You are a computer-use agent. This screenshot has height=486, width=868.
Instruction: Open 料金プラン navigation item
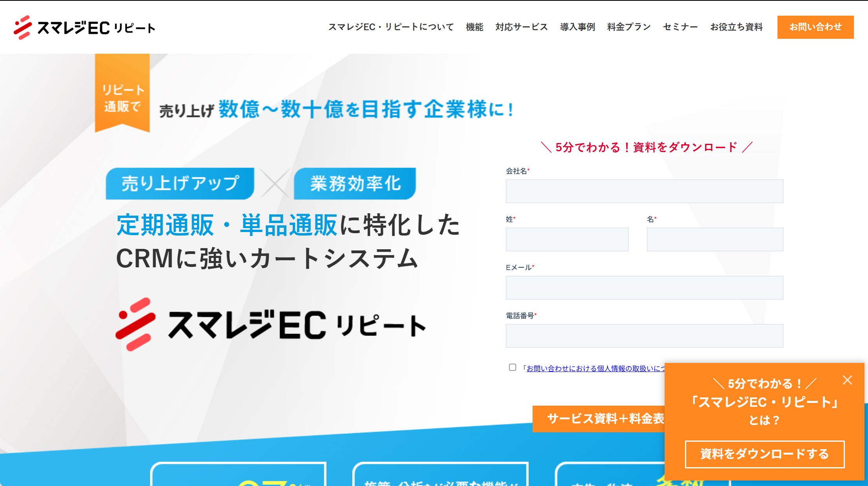point(629,27)
